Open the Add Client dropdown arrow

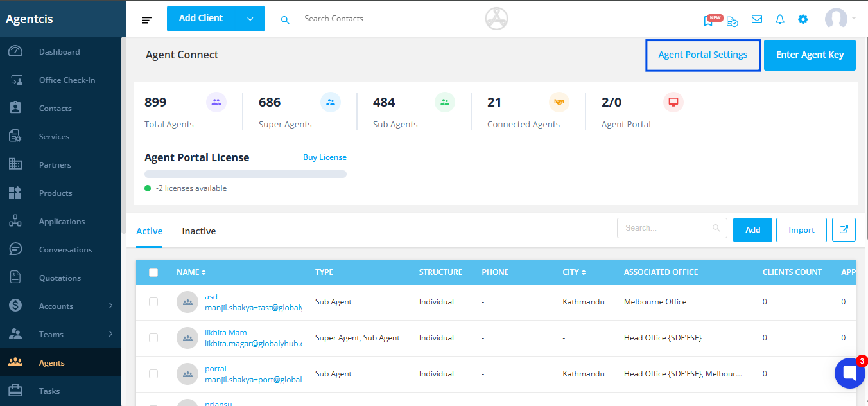[x=250, y=19]
